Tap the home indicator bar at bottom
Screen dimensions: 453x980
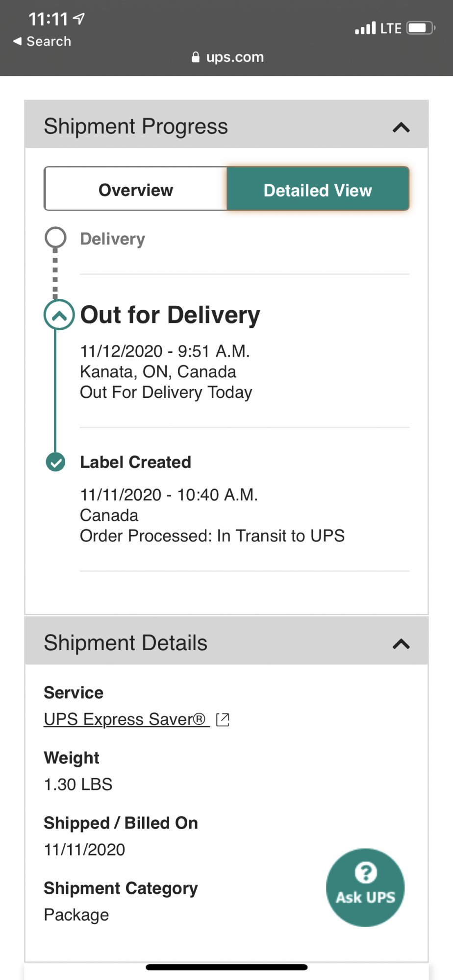(226, 967)
